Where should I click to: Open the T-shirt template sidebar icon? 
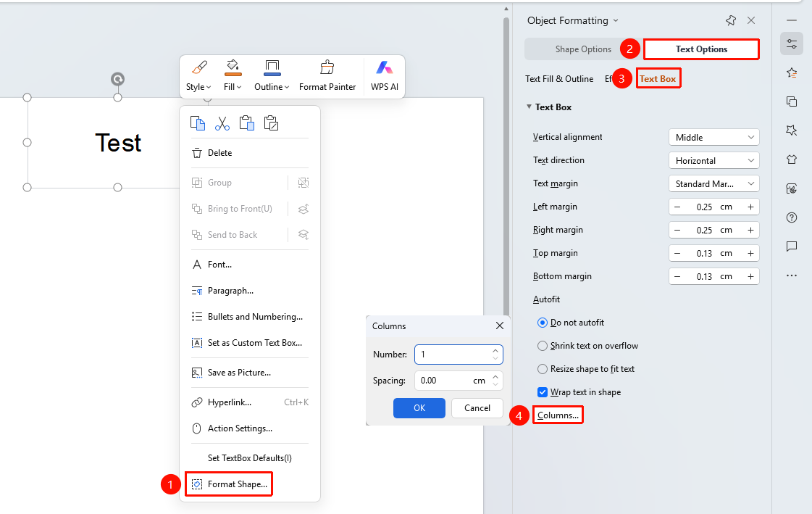792,159
